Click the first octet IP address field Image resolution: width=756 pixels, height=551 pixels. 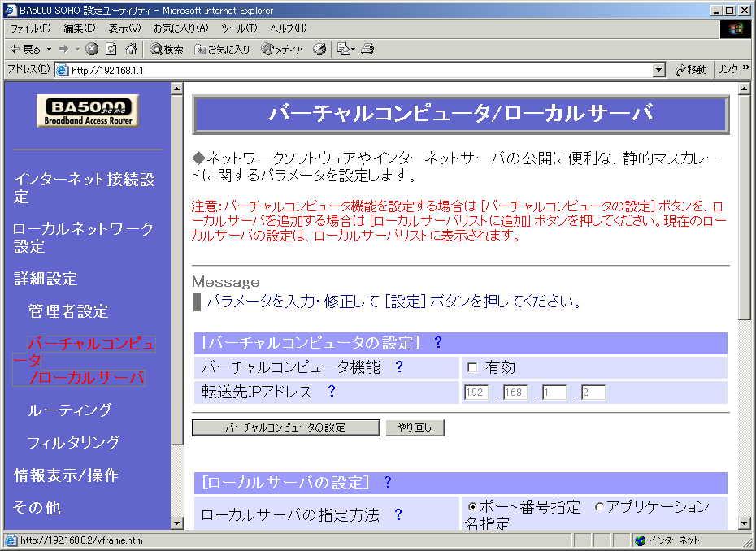[476, 393]
